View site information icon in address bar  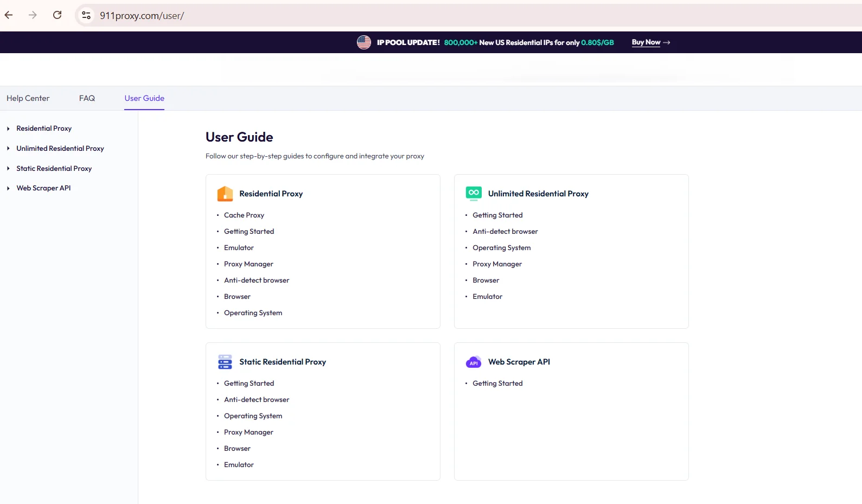point(86,15)
